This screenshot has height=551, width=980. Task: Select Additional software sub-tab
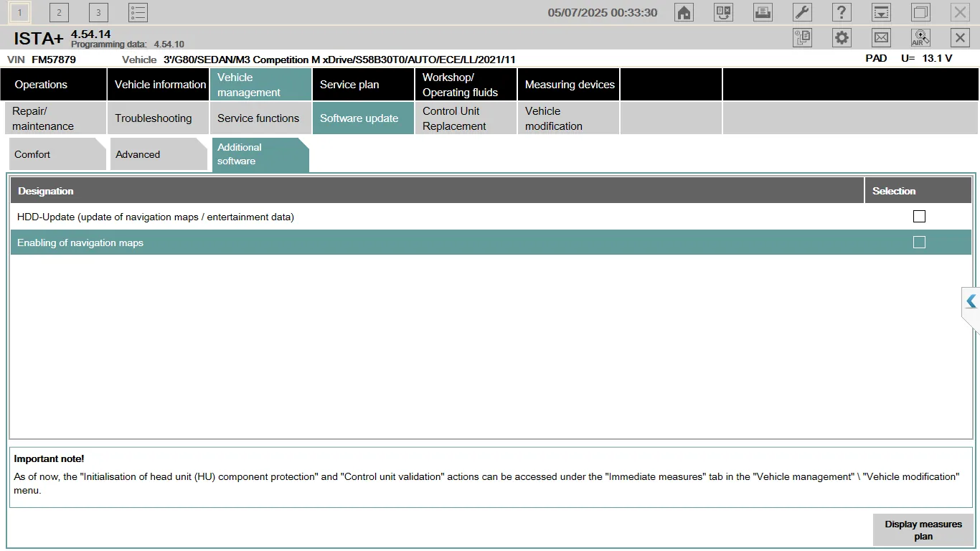[260, 154]
